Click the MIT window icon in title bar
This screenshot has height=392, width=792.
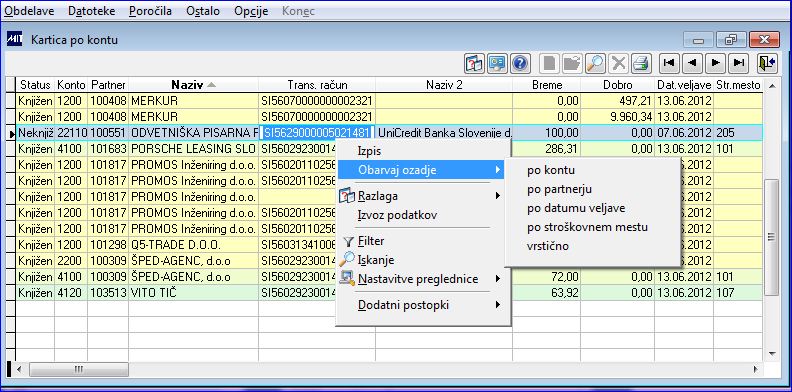[x=14, y=39]
